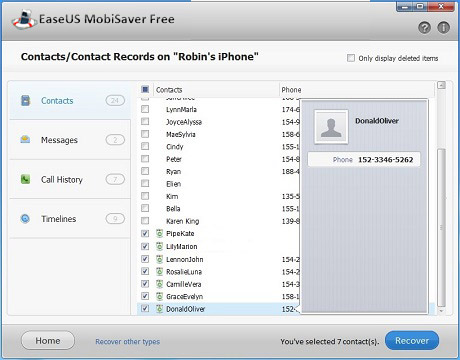This screenshot has width=460, height=360.
Task: Click the Call History phone icon
Action: (25, 179)
